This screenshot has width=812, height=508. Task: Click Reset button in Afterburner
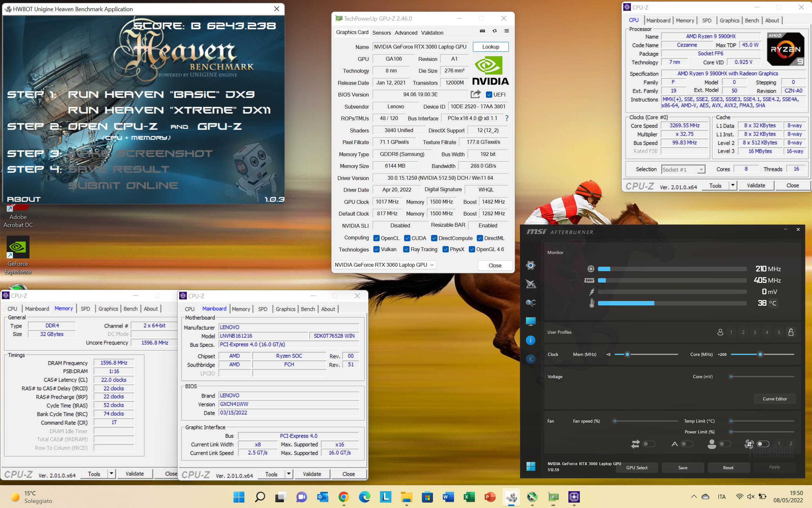728,468
